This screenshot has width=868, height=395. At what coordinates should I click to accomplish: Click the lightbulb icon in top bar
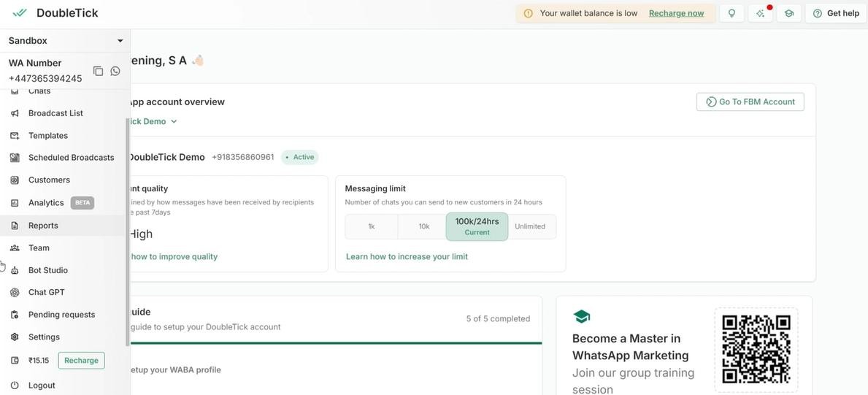click(731, 13)
